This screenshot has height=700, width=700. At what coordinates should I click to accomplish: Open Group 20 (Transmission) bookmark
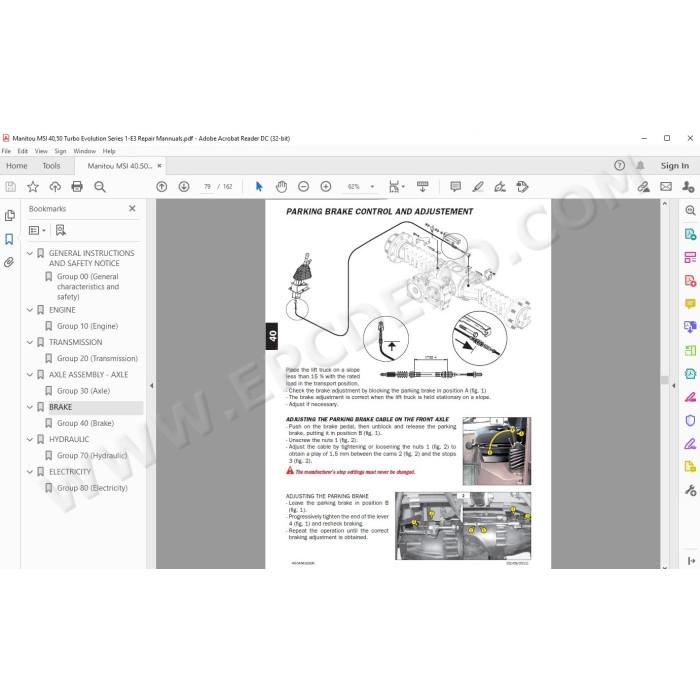point(97,358)
